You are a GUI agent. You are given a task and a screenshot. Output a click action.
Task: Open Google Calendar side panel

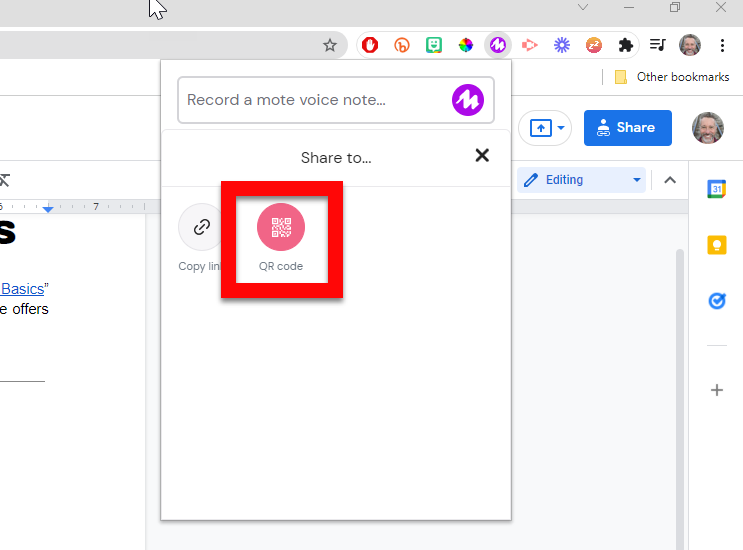pos(716,189)
